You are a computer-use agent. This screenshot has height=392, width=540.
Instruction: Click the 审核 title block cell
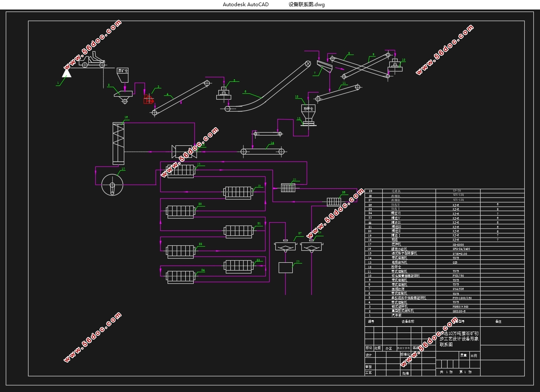(369, 366)
